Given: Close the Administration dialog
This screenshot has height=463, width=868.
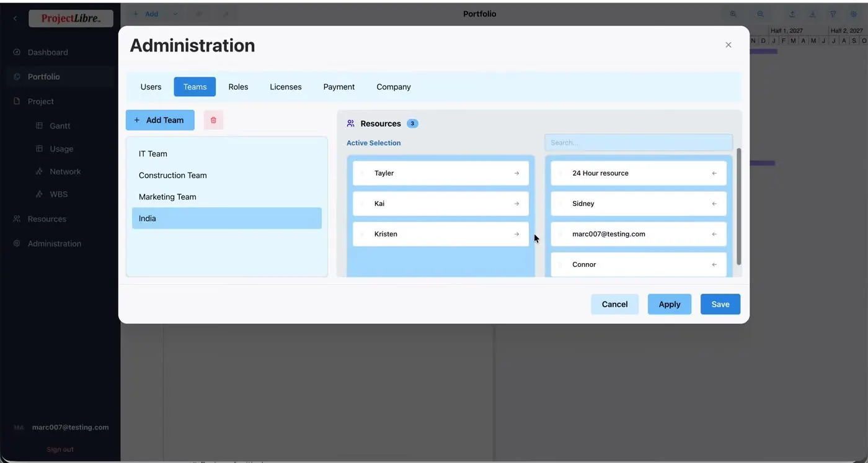Looking at the screenshot, I should [728, 45].
